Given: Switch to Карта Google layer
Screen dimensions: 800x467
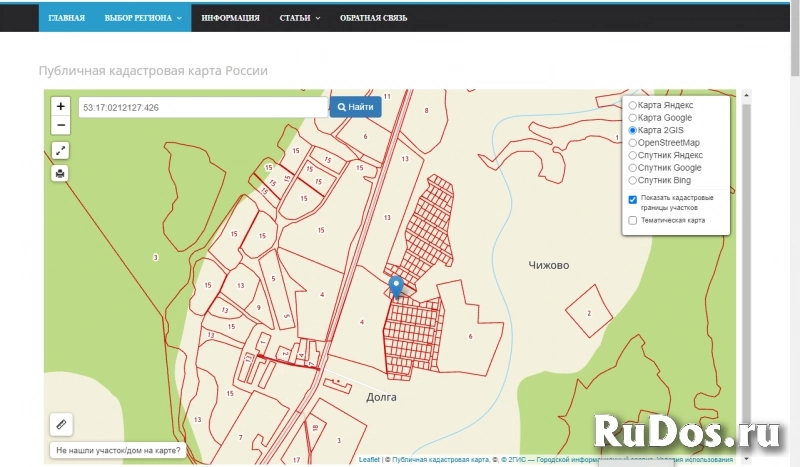Looking at the screenshot, I should coord(633,118).
